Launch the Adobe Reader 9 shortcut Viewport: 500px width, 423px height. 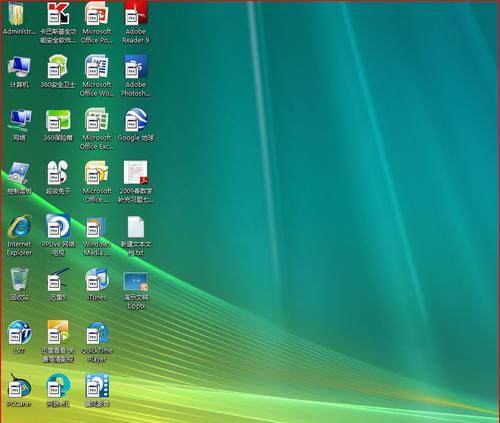[x=136, y=14]
